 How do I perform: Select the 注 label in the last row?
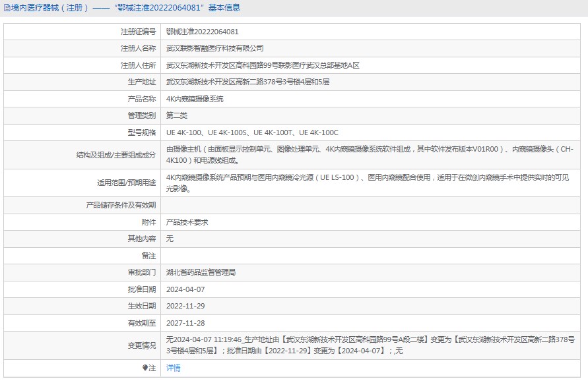point(152,368)
